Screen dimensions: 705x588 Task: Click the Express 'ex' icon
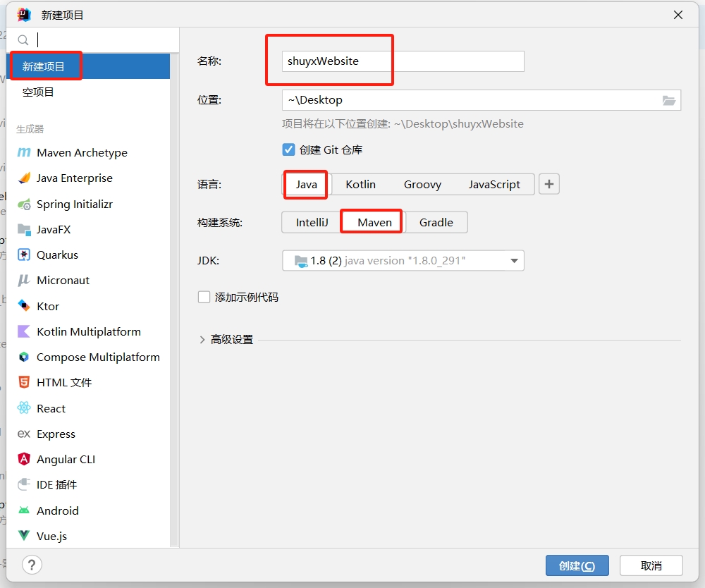tap(24, 434)
